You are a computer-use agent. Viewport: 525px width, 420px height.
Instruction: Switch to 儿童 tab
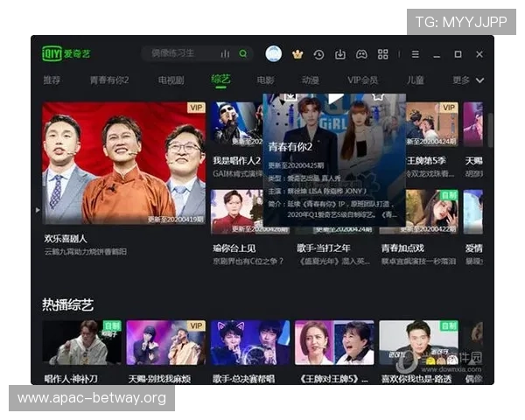[415, 80]
